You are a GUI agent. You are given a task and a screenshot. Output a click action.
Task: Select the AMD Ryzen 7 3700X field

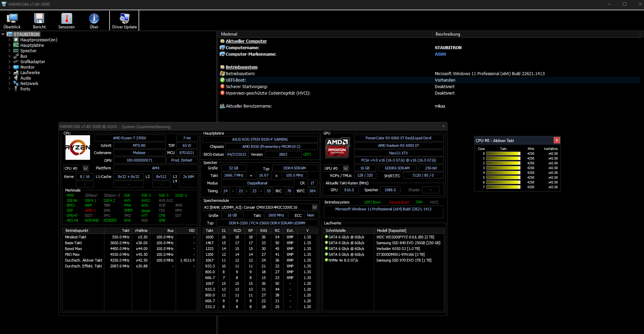tap(130, 138)
